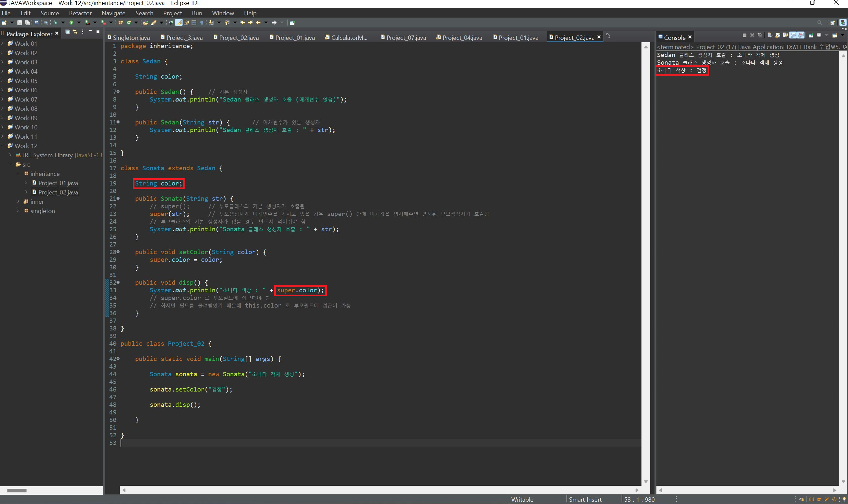This screenshot has width=848, height=504.
Task: Toggle Link with Editor in Package Explorer
Action: 75,32
